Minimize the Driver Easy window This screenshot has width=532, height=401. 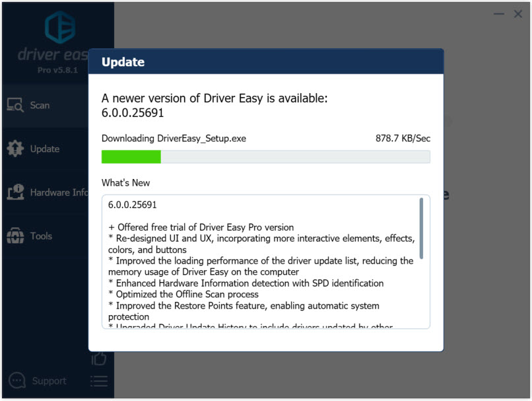click(x=499, y=14)
